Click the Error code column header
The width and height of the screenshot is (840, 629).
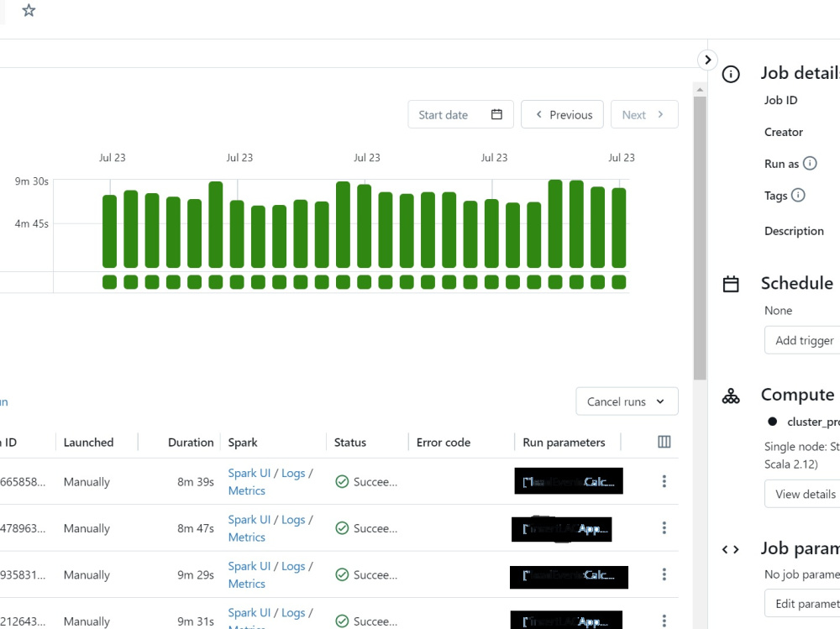coord(443,442)
